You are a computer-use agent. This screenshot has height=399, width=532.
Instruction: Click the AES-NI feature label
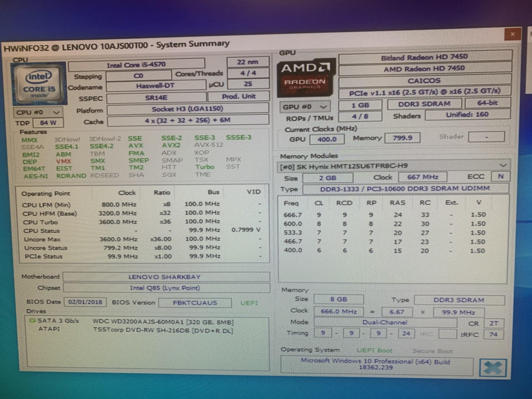point(36,176)
